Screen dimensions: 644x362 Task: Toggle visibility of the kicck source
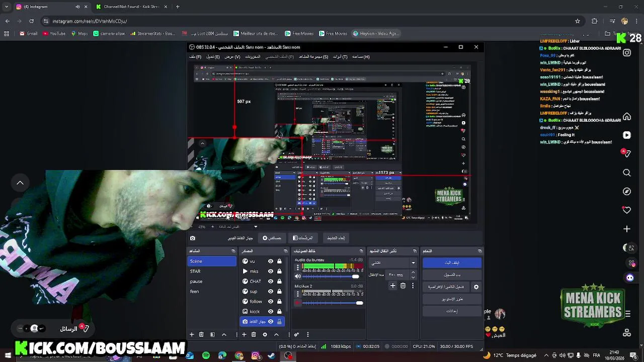271,312
